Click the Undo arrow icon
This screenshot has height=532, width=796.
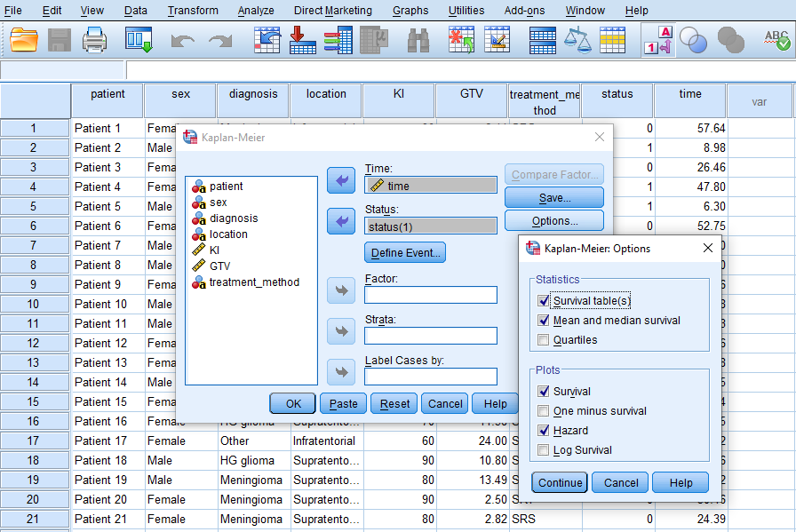183,41
